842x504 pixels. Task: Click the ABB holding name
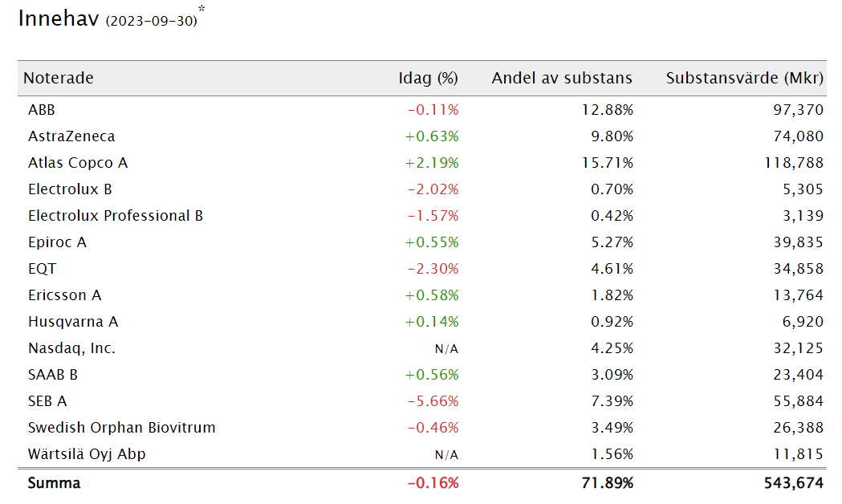42,109
